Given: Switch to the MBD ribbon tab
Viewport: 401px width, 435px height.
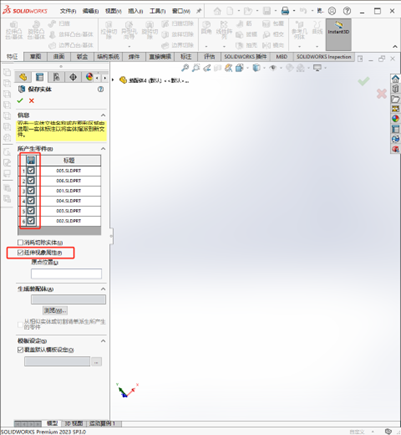Looking at the screenshot, I should click(281, 57).
